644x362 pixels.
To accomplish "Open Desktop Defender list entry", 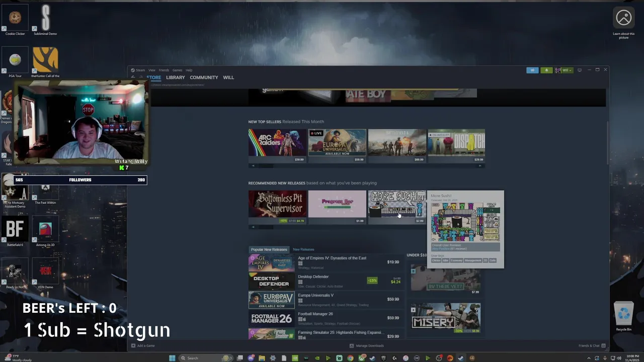I will [x=326, y=281].
